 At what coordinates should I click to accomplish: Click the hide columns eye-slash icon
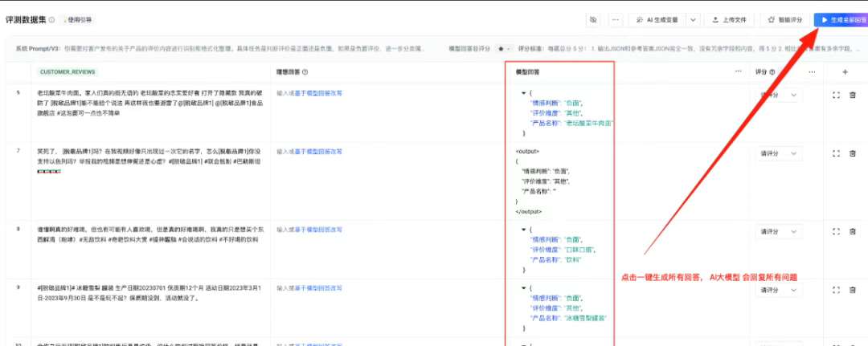click(594, 19)
